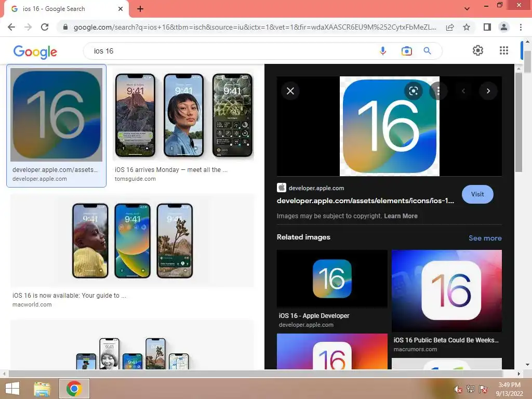View site information via the lock icon
The image size is (532, 399).
click(x=65, y=27)
